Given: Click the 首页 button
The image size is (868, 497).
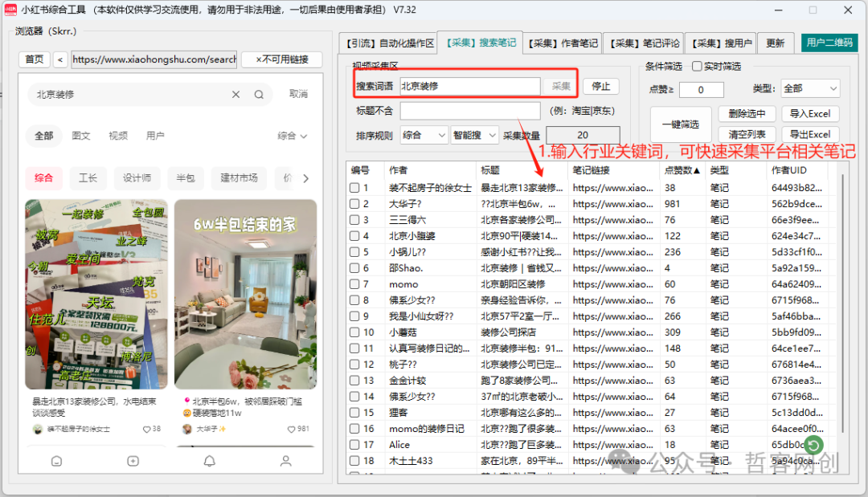Looking at the screenshot, I should coord(35,59).
